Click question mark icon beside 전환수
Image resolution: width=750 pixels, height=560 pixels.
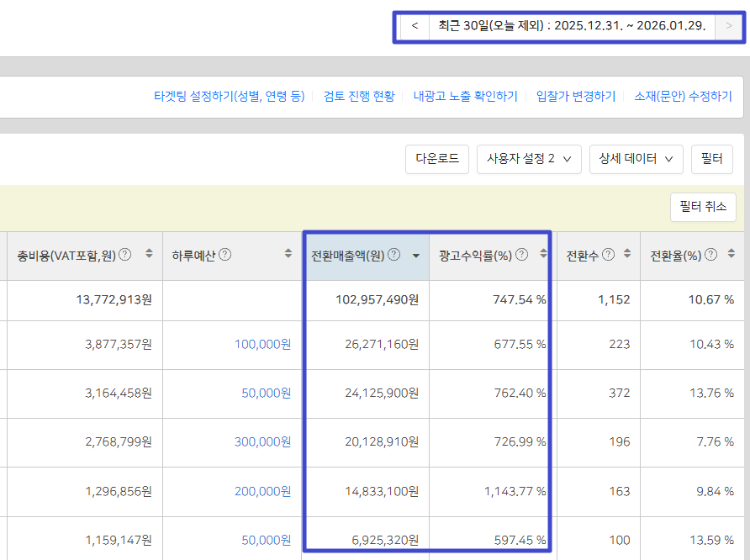[x=608, y=255]
